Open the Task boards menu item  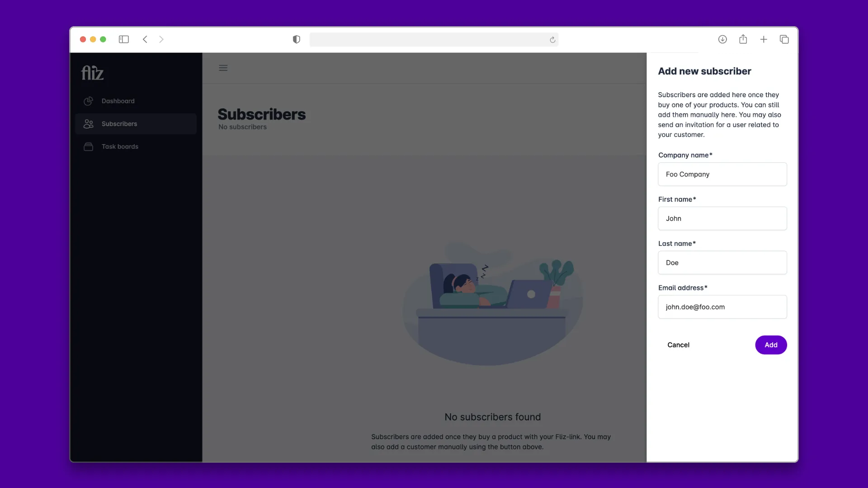pyautogui.click(x=120, y=146)
